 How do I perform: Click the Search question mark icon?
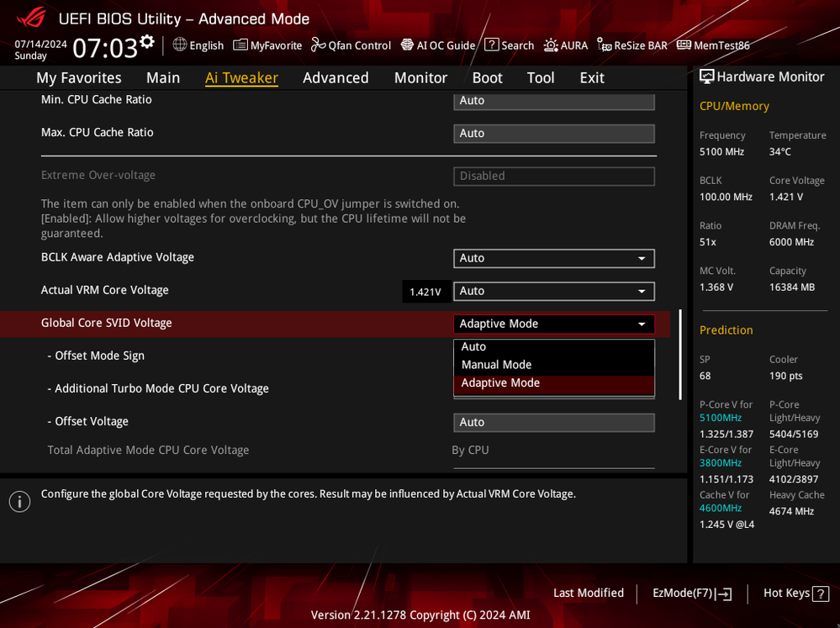(x=491, y=45)
